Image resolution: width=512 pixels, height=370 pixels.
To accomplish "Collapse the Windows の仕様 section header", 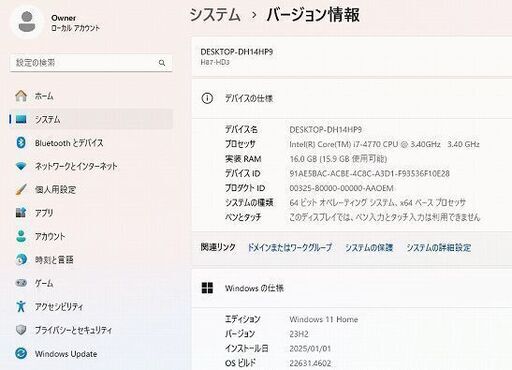I will [352, 288].
